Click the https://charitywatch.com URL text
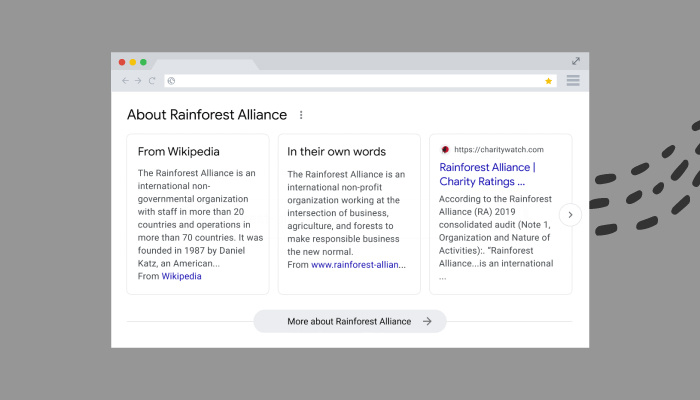The height and width of the screenshot is (400, 700). pos(499,150)
